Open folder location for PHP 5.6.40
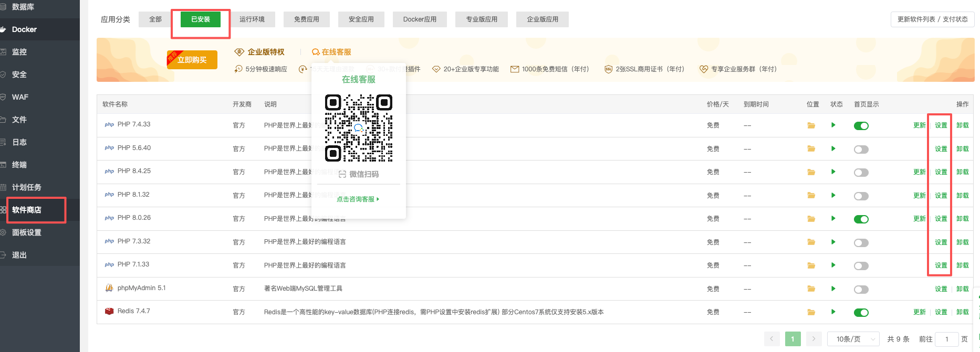 click(811, 149)
